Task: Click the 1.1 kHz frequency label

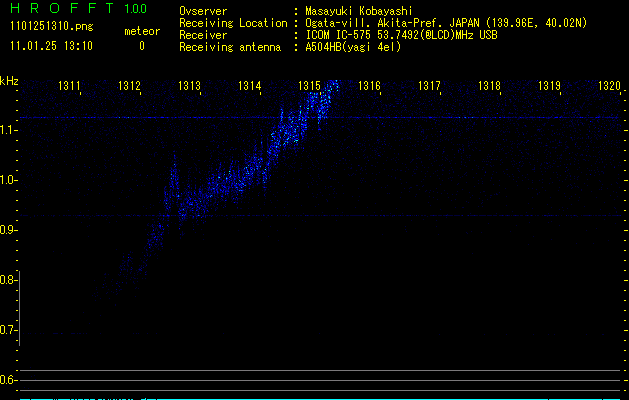Action: point(7,130)
